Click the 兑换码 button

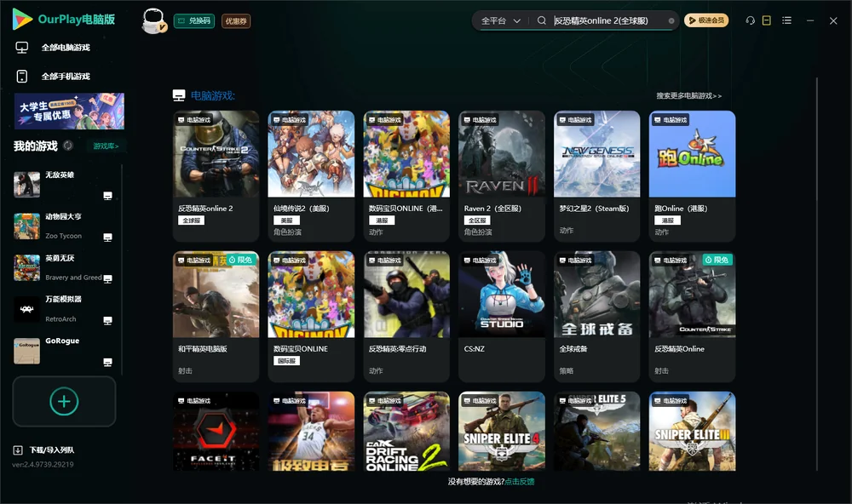click(194, 20)
